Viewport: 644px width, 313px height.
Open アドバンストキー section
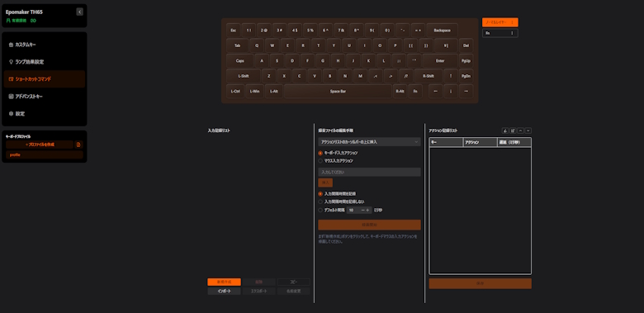tap(45, 96)
